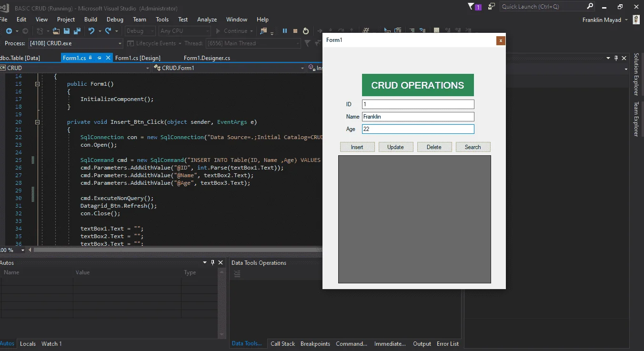The image size is (644, 351).
Task: Click the Send Feedback icon
Action: click(x=492, y=7)
